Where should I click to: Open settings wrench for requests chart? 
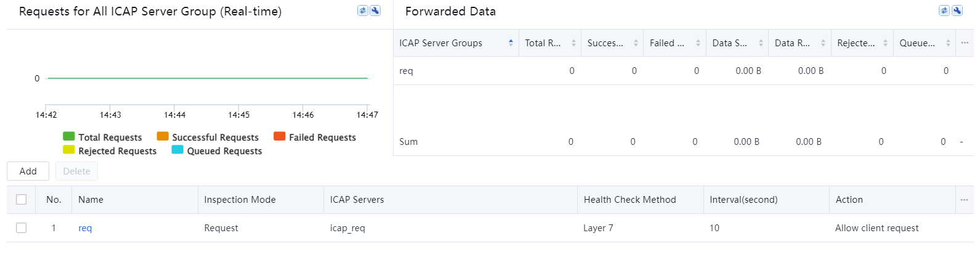click(x=375, y=10)
